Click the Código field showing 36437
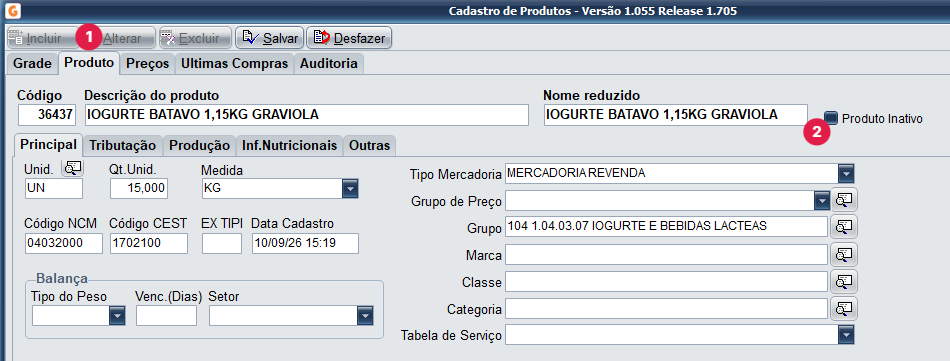 [46, 115]
